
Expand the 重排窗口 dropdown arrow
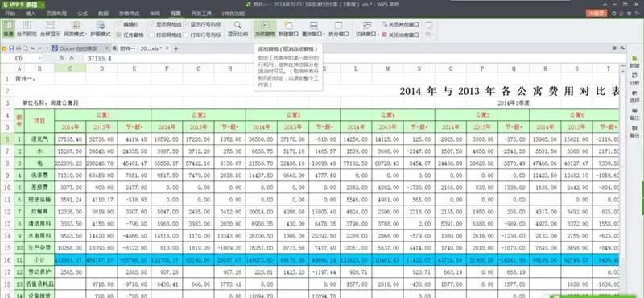click(x=324, y=34)
